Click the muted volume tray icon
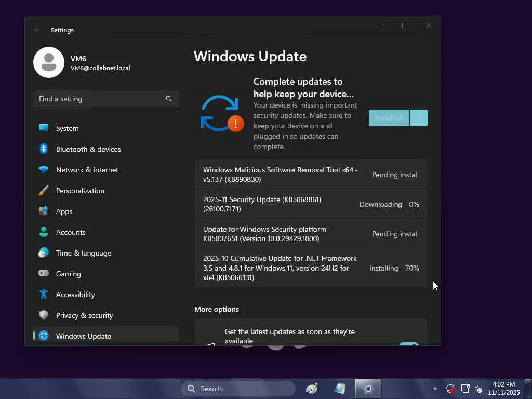The width and height of the screenshot is (532, 399). tap(478, 389)
